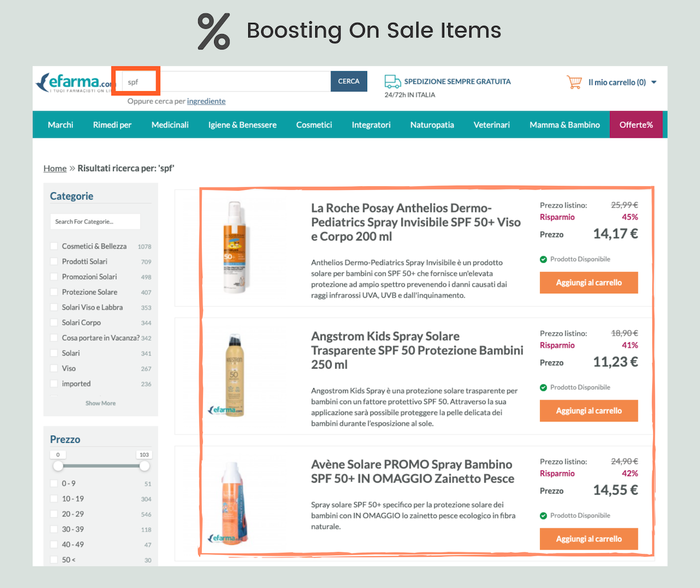Check the Cosmetici & Bellezza category

coord(54,246)
